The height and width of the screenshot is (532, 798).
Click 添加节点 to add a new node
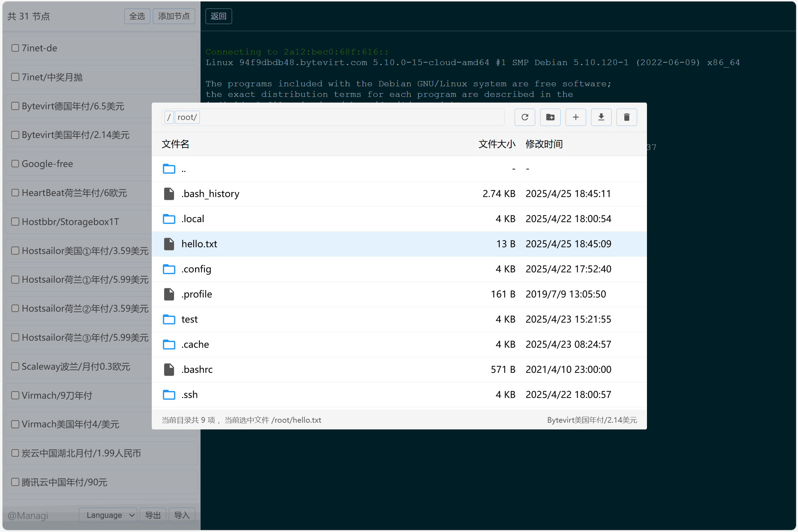174,16
